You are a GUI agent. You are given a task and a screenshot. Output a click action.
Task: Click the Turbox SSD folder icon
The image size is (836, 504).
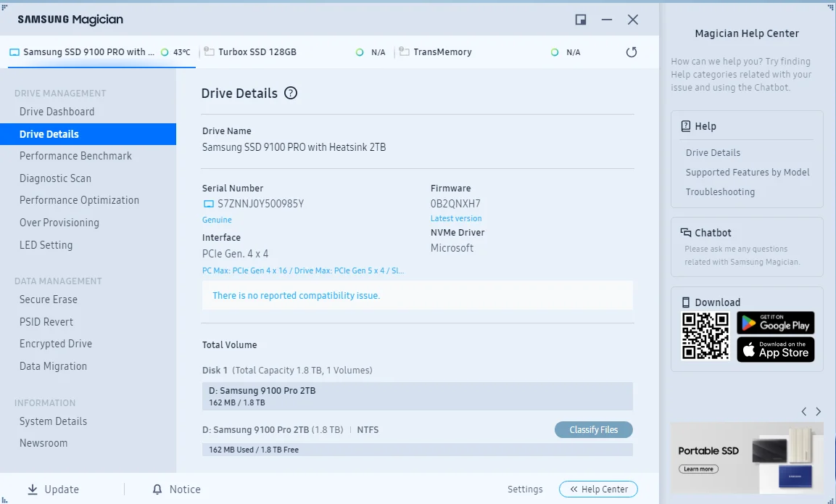pos(210,51)
